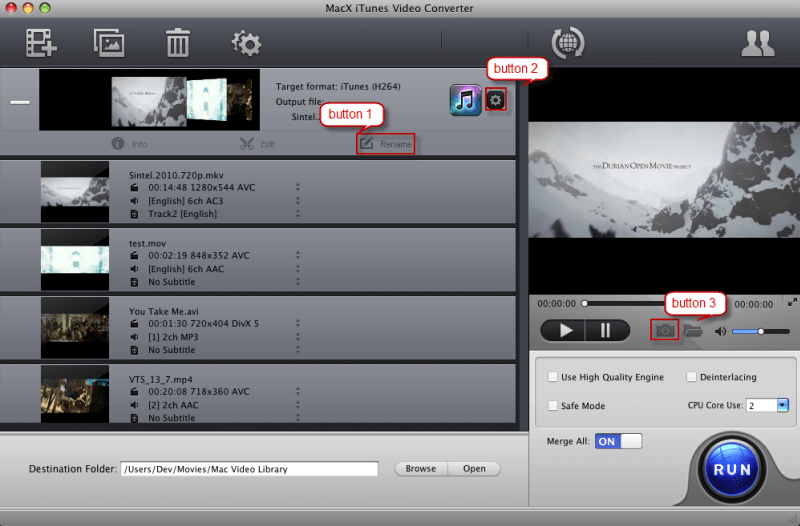The width and height of the screenshot is (800, 526).
Task: Adjust the volume slider
Action: point(761,332)
